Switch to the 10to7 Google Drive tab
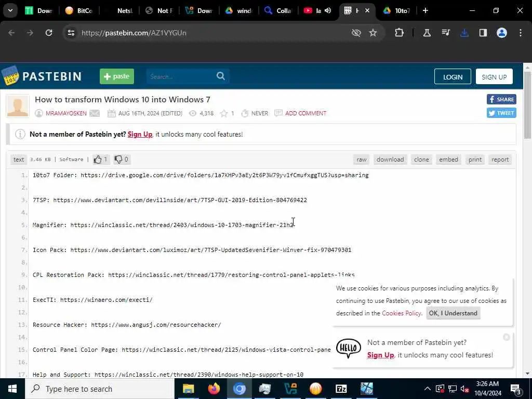Screen dimensions: 532x399 397,10
